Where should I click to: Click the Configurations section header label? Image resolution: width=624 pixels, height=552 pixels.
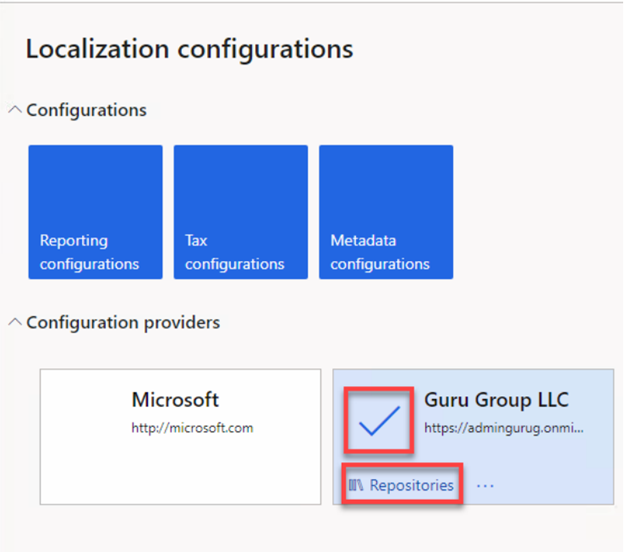(x=86, y=110)
